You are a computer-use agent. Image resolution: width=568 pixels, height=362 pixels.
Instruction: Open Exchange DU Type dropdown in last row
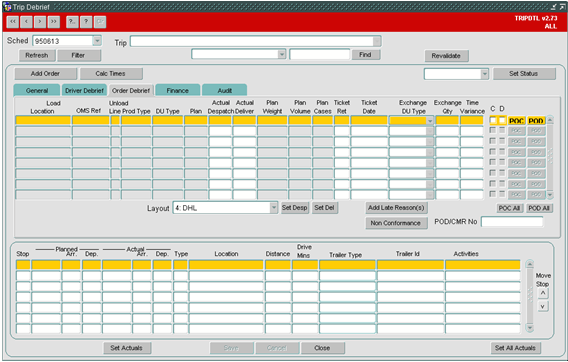[x=430, y=195]
